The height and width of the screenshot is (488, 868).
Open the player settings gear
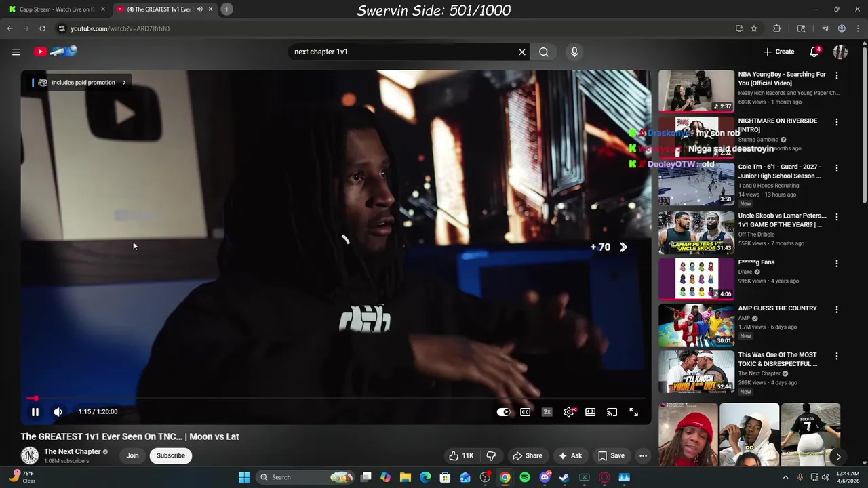(x=569, y=412)
